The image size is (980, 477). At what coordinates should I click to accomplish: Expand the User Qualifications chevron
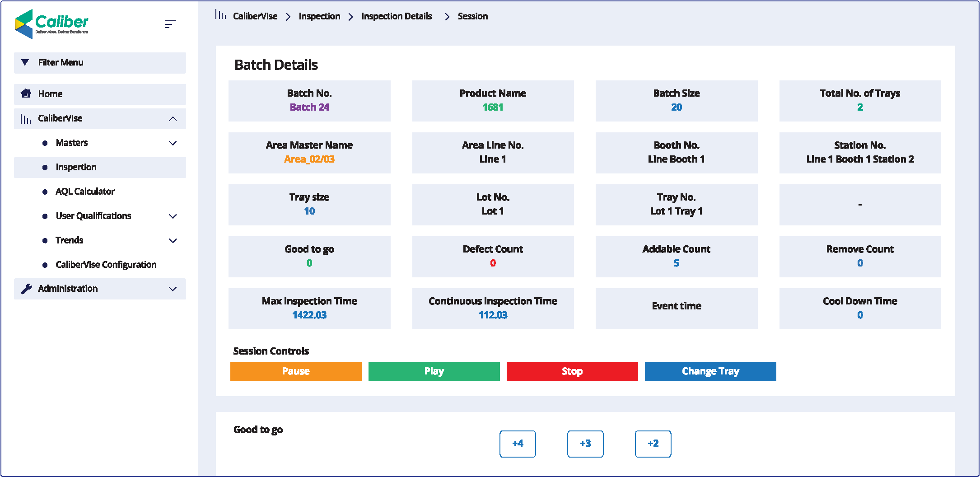[173, 216]
